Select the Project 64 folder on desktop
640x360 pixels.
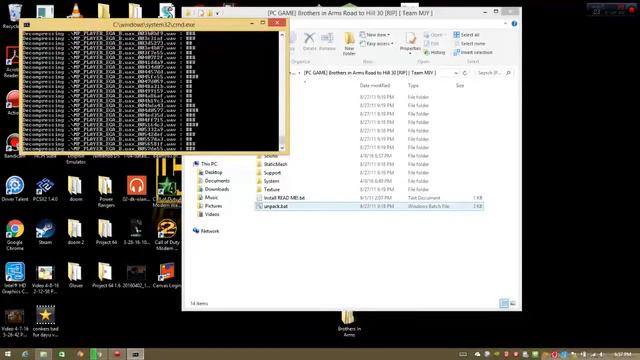(106, 232)
